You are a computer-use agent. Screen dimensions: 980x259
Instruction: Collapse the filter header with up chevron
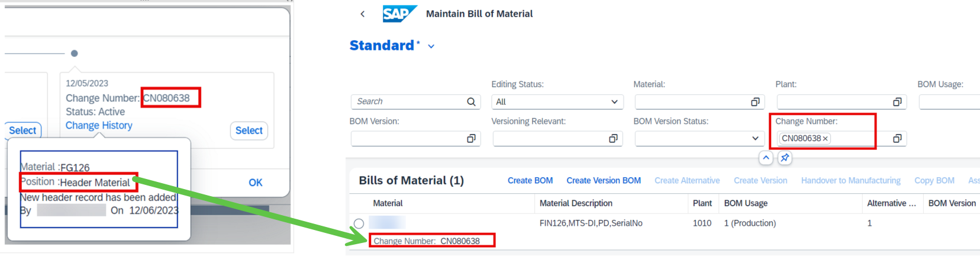pyautogui.click(x=766, y=158)
